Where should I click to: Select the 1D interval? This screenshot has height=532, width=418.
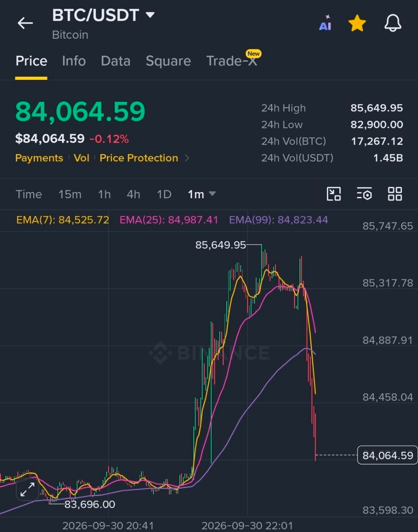click(x=164, y=194)
